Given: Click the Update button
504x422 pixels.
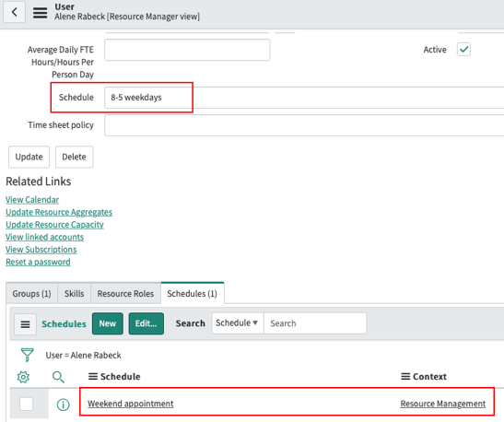Looking at the screenshot, I should click(x=29, y=157).
